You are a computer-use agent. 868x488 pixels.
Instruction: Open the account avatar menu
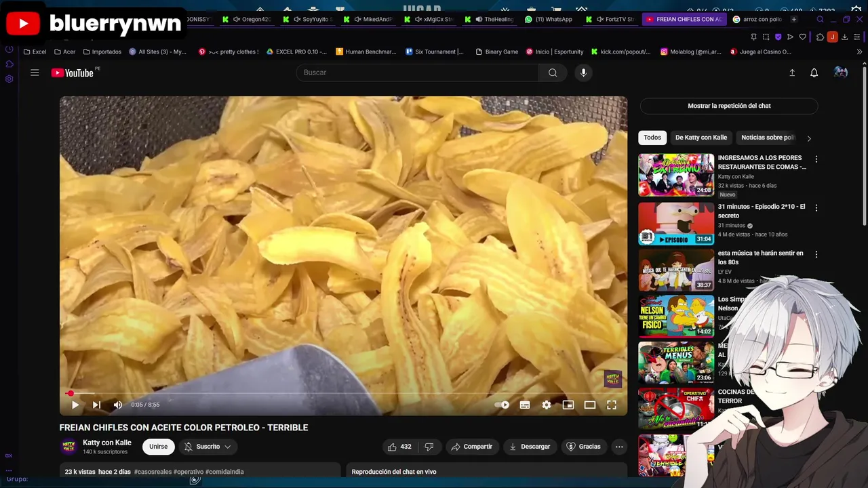[x=841, y=73]
